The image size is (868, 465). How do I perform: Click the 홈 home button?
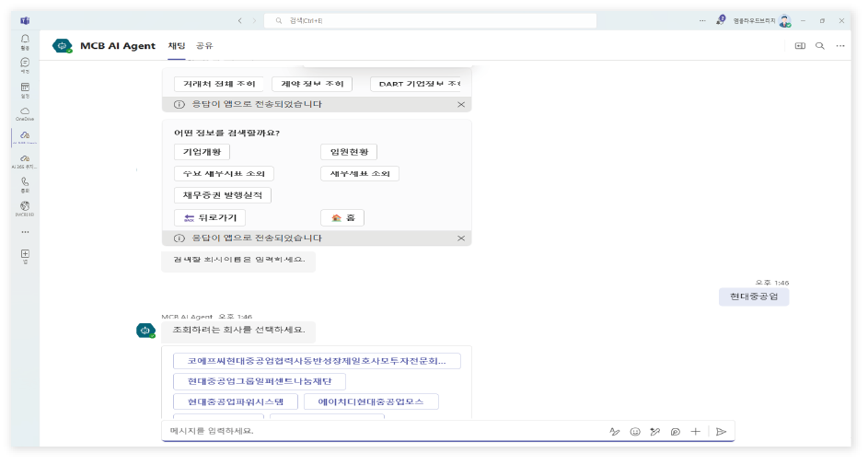pyautogui.click(x=342, y=217)
